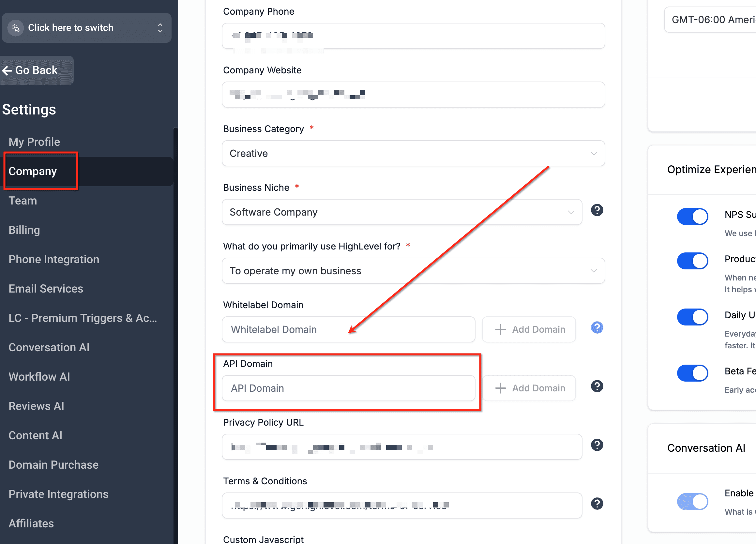
Task: Open the Terms & Conditions help tooltip
Action: (x=597, y=504)
